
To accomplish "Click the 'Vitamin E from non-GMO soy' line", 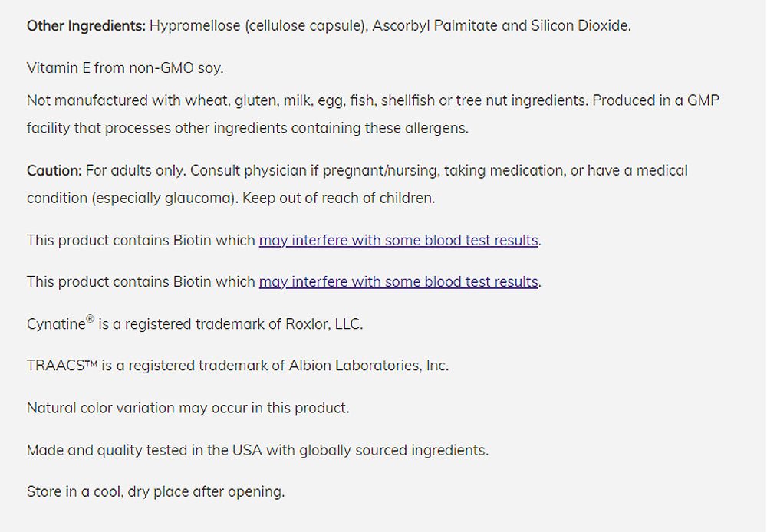I will pyautogui.click(x=125, y=67).
